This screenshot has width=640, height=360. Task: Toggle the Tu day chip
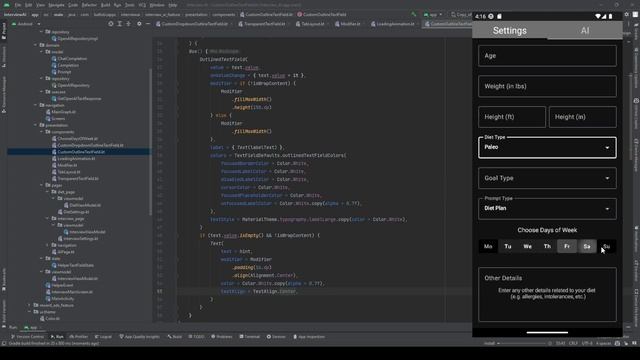(508, 246)
